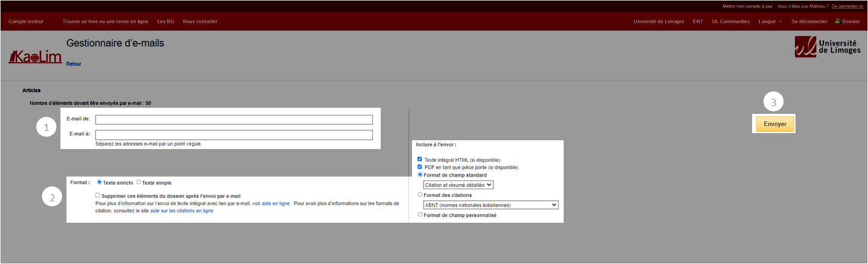
Task: Expand the ABNT citation format dropdown
Action: click(x=491, y=205)
